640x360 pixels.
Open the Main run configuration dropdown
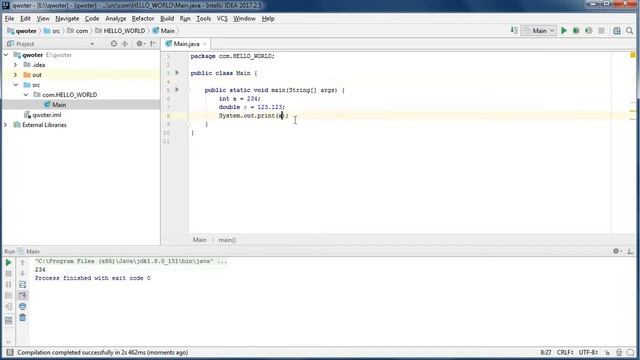click(x=538, y=31)
